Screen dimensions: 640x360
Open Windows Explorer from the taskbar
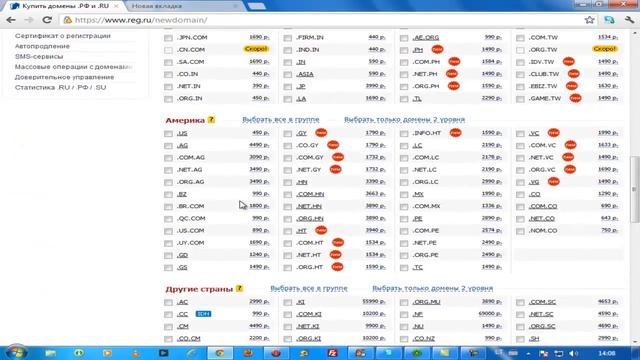click(x=51, y=353)
